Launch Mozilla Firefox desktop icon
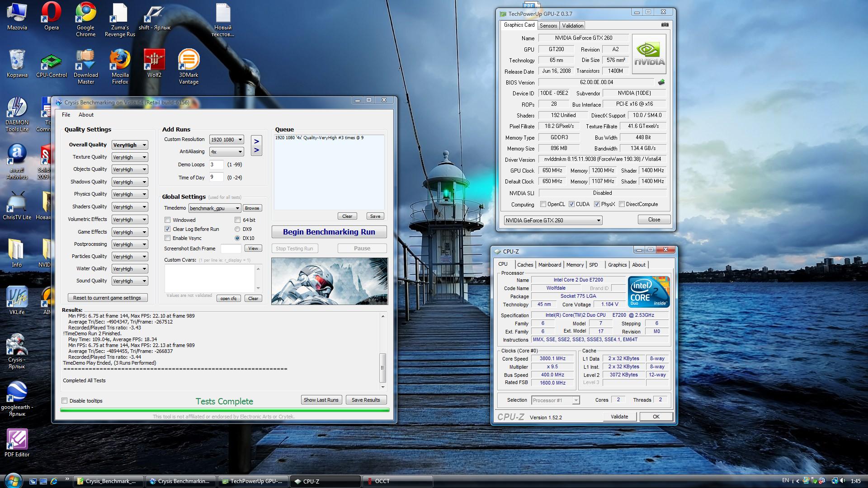This screenshot has height=488, width=868. tap(120, 67)
